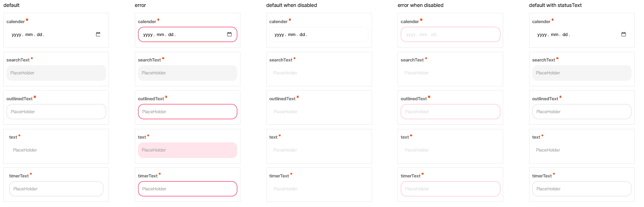644x207 pixels.
Task: Select timerText input in the error column
Action: point(187,189)
